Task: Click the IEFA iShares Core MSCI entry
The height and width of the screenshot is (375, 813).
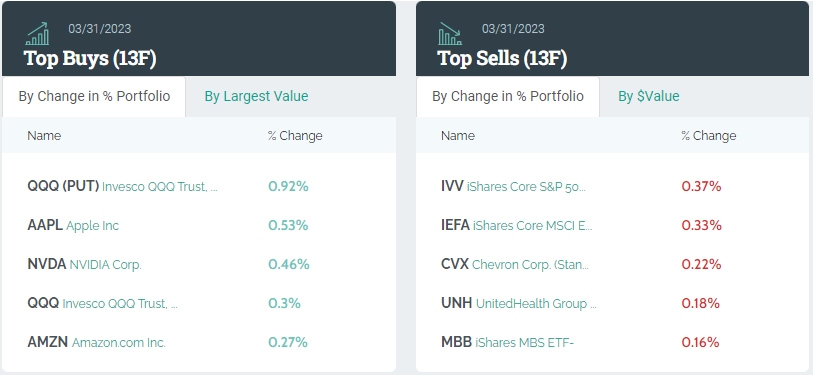Action: coord(516,226)
